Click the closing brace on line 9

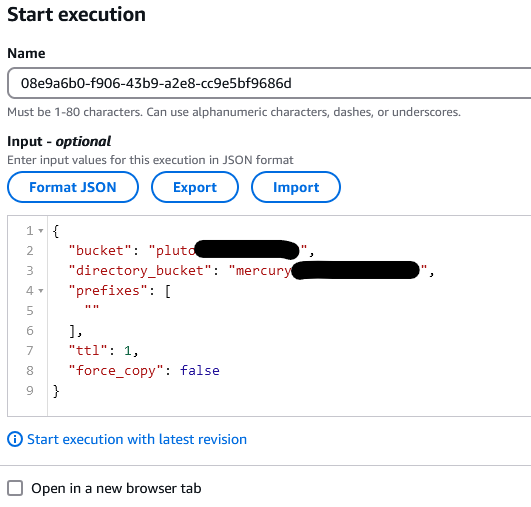tap(56, 391)
